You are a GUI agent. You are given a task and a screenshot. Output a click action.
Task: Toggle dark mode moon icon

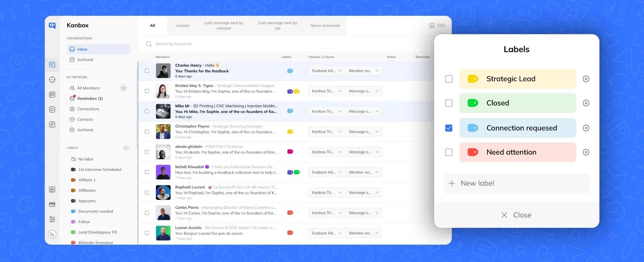(x=52, y=234)
